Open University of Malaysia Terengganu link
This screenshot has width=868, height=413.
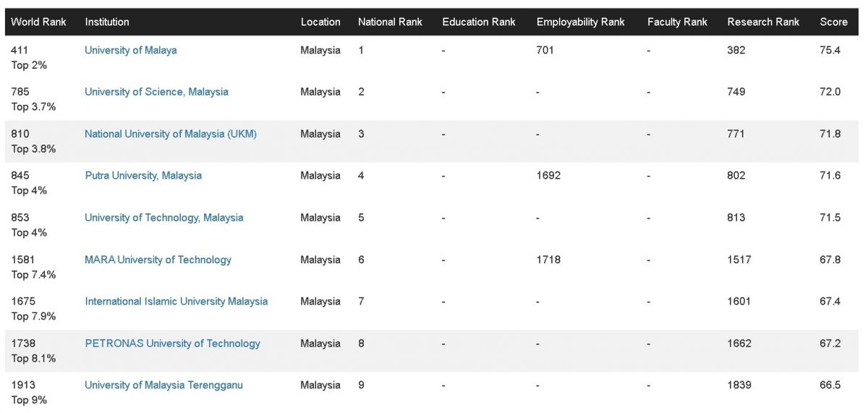[x=163, y=386]
